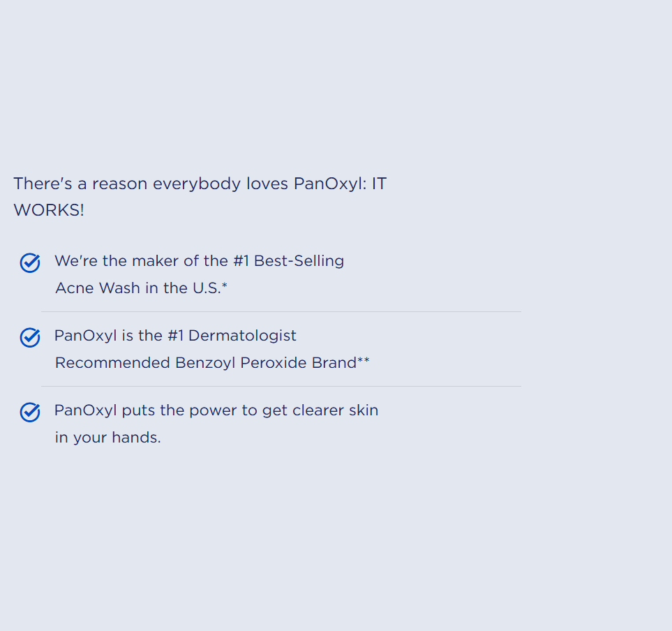Select the "We're the maker of the #1 Best-Selling" line

tap(199, 261)
